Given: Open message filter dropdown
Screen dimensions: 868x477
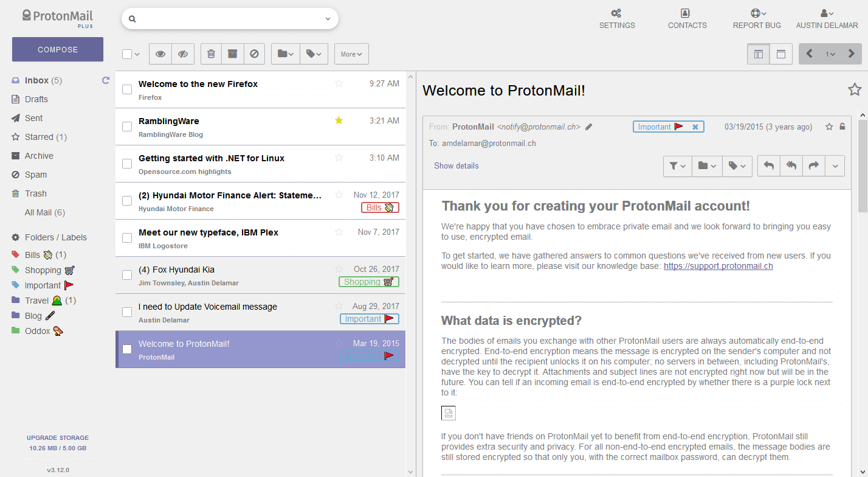Looking at the screenshot, I should (x=678, y=165).
